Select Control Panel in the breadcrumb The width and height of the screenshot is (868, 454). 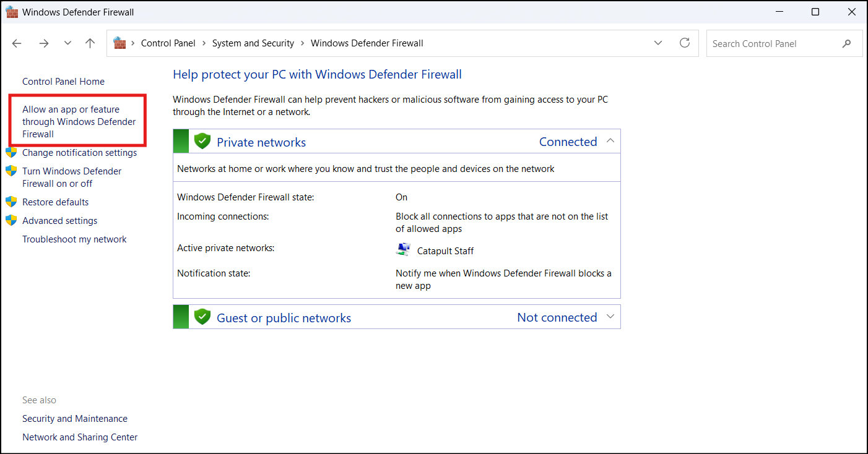point(168,43)
